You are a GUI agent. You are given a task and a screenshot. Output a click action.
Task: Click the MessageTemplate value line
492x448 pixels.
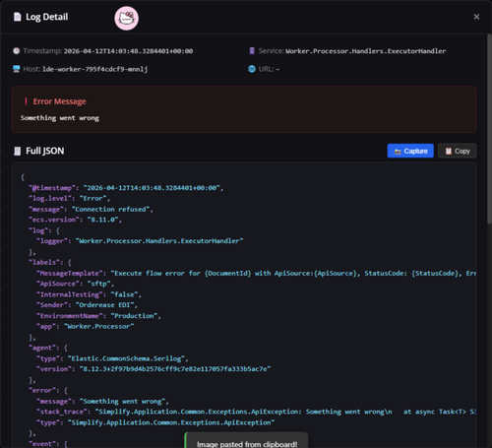coord(293,273)
